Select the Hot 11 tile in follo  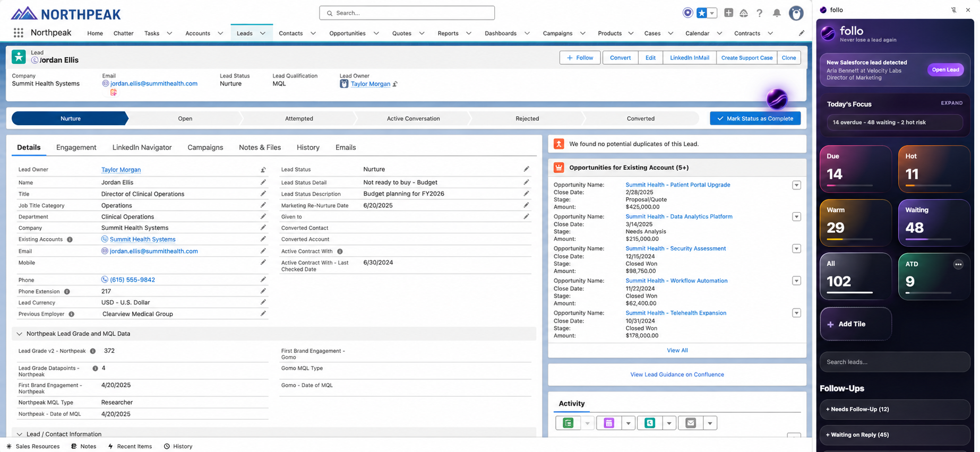point(934,169)
